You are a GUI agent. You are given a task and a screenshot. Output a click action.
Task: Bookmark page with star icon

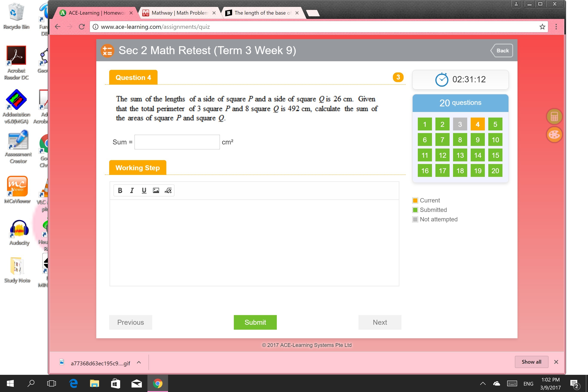point(542,27)
